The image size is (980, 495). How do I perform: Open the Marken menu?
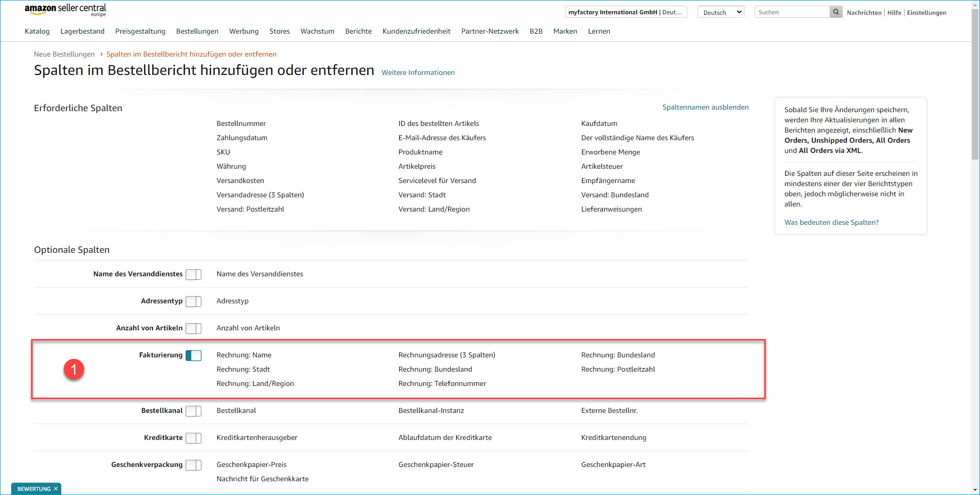[565, 31]
